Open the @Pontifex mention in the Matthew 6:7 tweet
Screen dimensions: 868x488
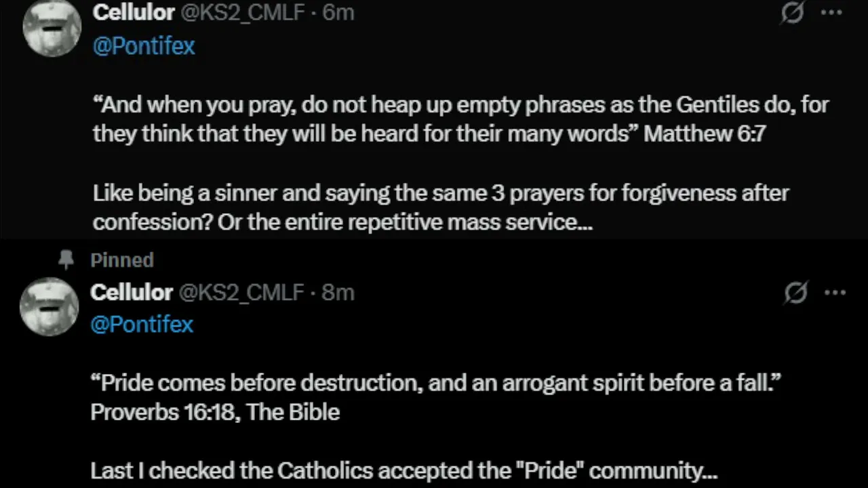click(144, 45)
